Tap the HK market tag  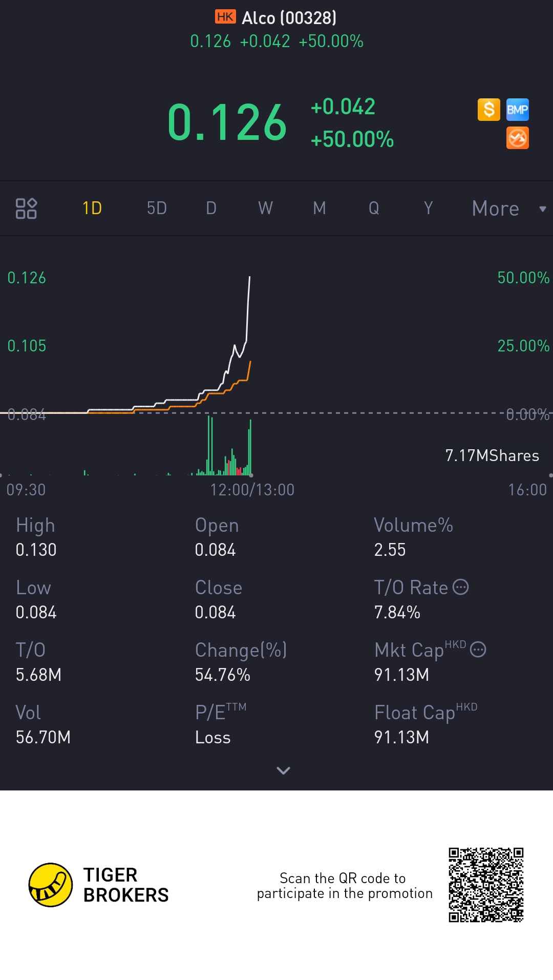(x=225, y=17)
